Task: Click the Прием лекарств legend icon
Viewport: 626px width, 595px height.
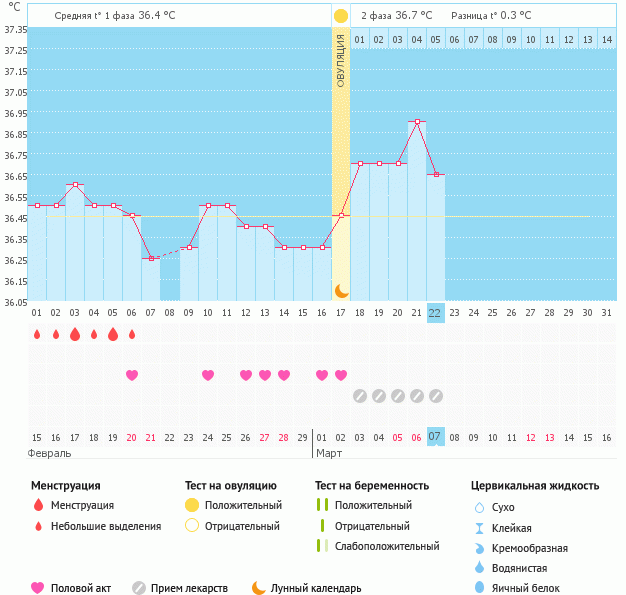Action: (x=139, y=588)
